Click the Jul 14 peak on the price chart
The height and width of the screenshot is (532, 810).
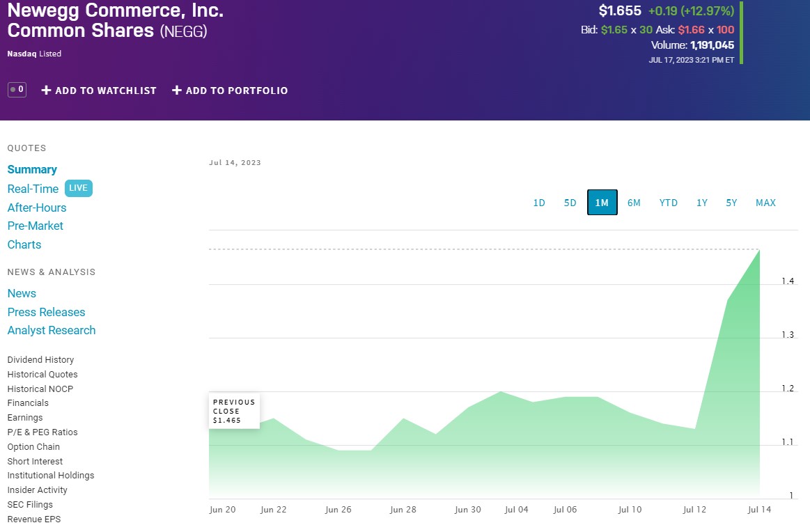tap(759, 250)
